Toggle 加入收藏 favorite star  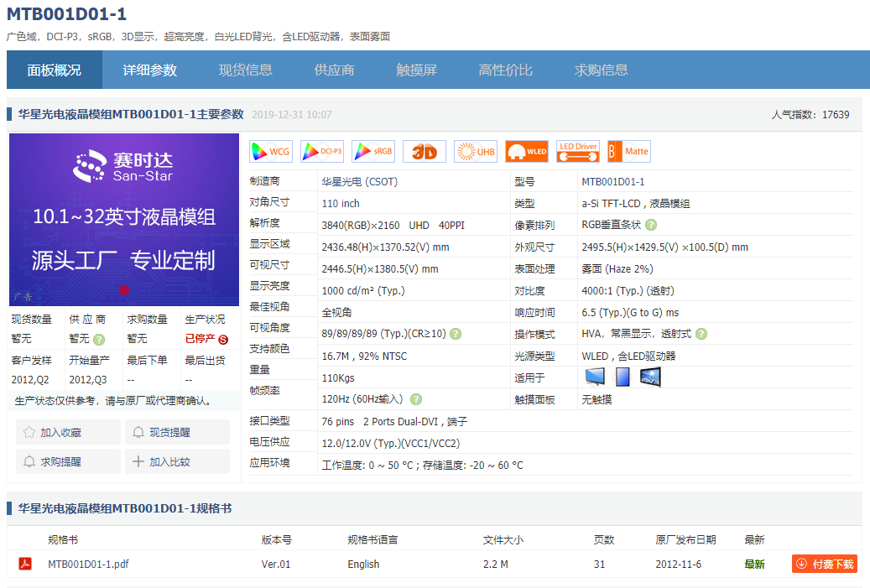coord(67,432)
